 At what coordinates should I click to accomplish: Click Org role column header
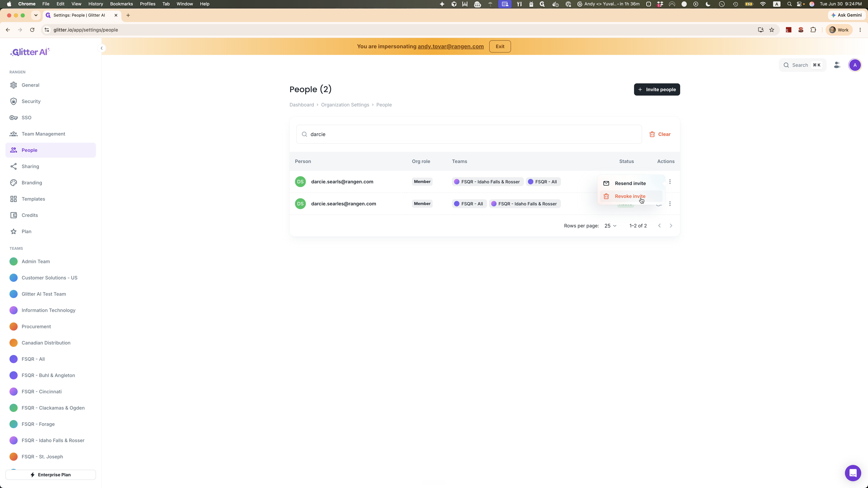coord(421,161)
